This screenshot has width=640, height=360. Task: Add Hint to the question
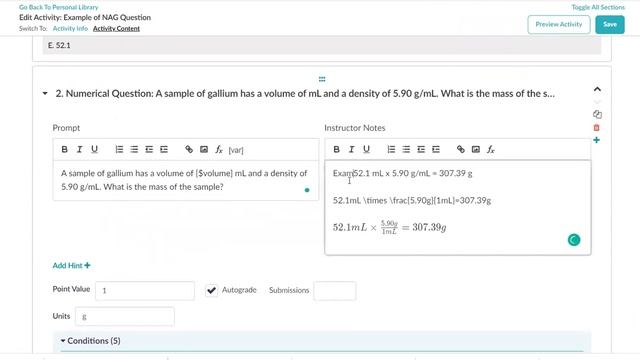click(71, 265)
